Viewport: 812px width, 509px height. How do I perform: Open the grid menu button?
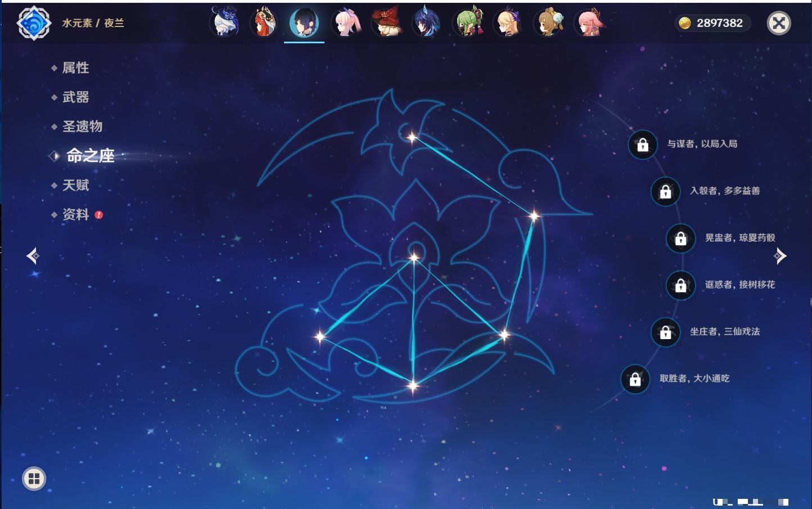pyautogui.click(x=34, y=479)
